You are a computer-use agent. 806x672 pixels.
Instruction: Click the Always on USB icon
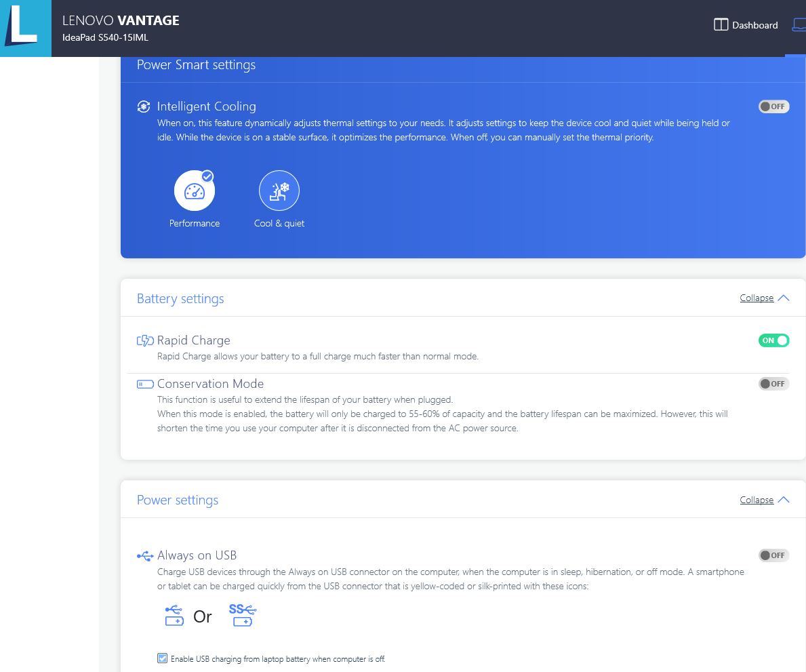pos(145,555)
